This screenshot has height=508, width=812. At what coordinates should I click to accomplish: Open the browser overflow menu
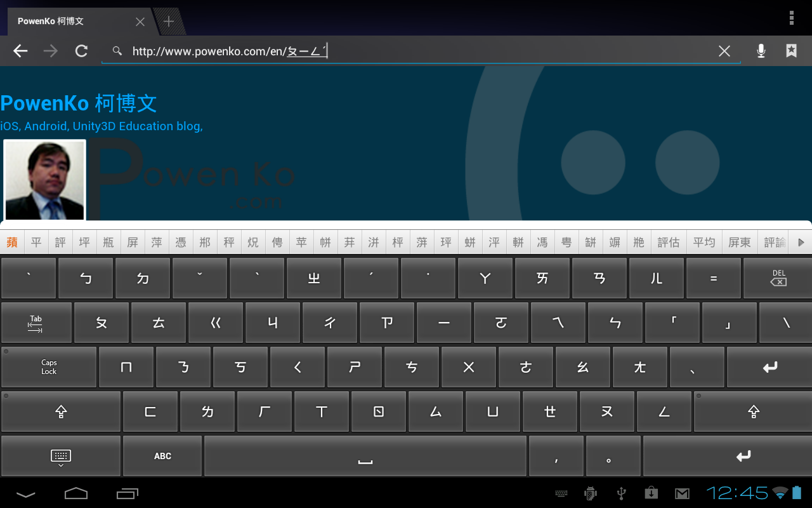792,18
